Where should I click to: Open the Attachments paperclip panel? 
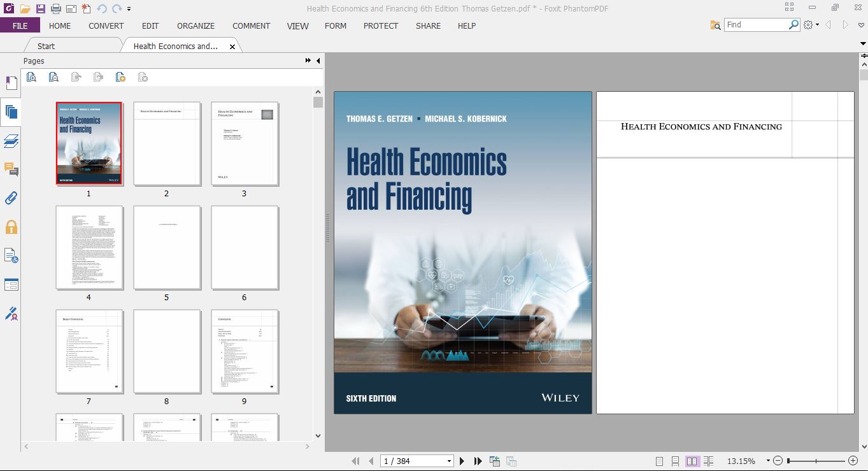coord(11,198)
